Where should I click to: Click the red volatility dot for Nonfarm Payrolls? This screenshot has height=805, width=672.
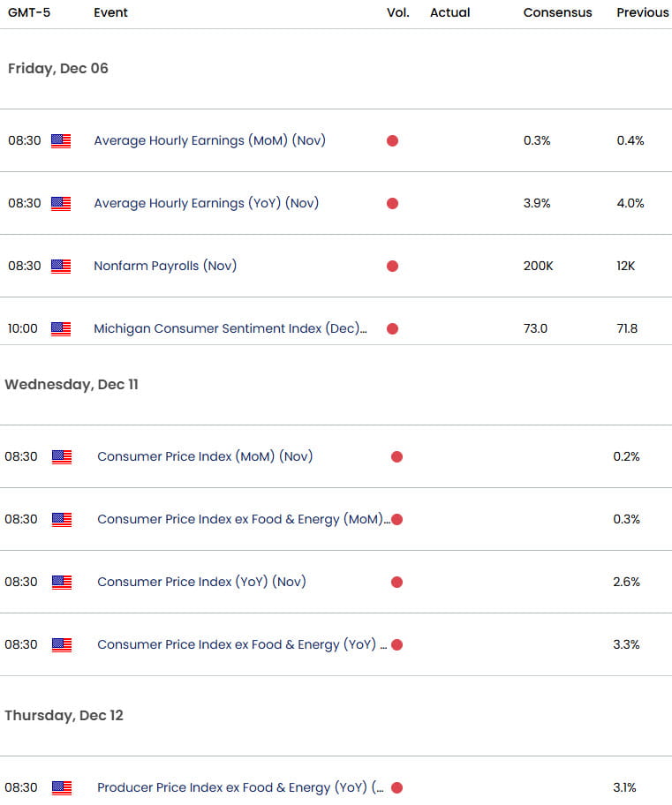[392, 266]
